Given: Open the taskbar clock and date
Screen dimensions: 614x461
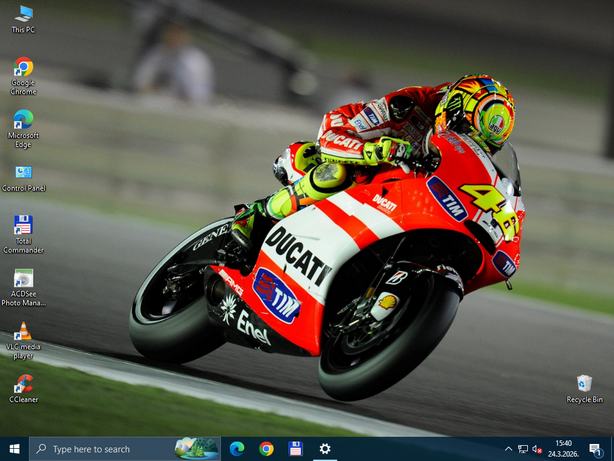Looking at the screenshot, I should click(x=564, y=449).
